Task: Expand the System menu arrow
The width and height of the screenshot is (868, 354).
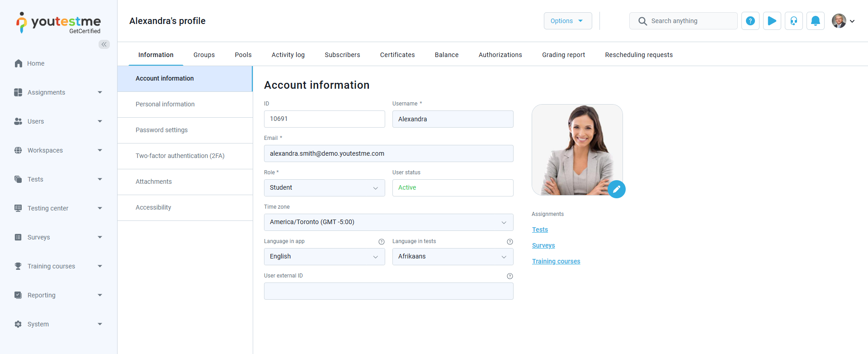Action: (x=100, y=324)
